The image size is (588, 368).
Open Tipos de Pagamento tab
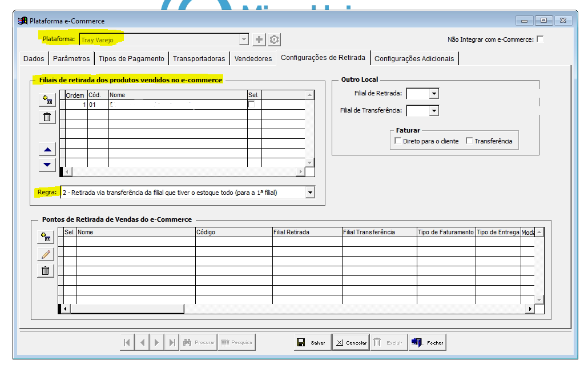131,59
